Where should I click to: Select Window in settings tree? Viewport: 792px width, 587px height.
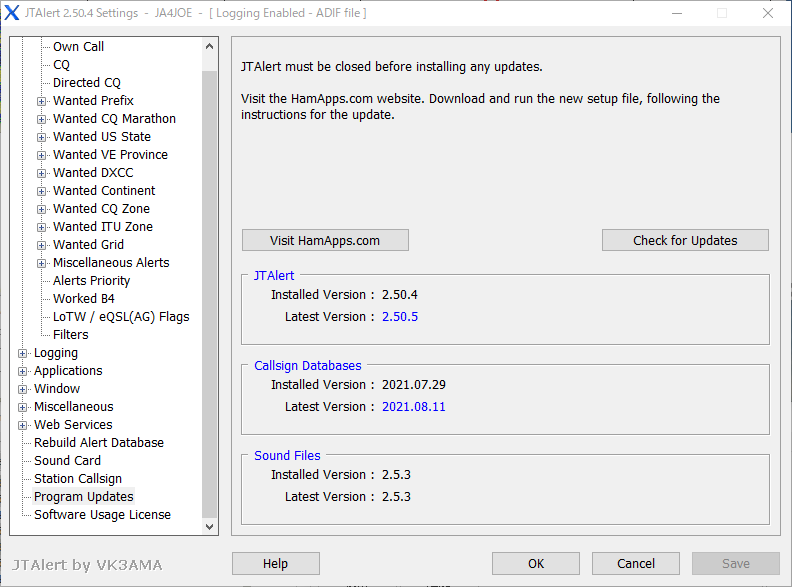57,389
